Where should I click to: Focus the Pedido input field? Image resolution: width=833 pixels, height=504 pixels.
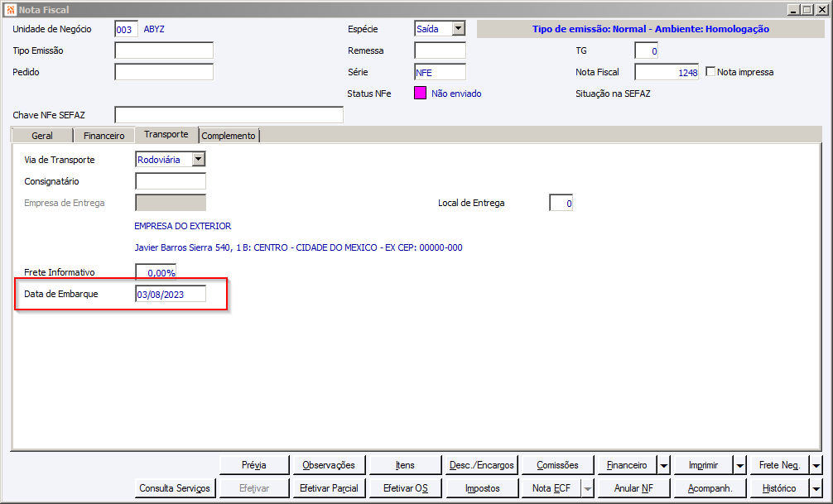coord(164,72)
